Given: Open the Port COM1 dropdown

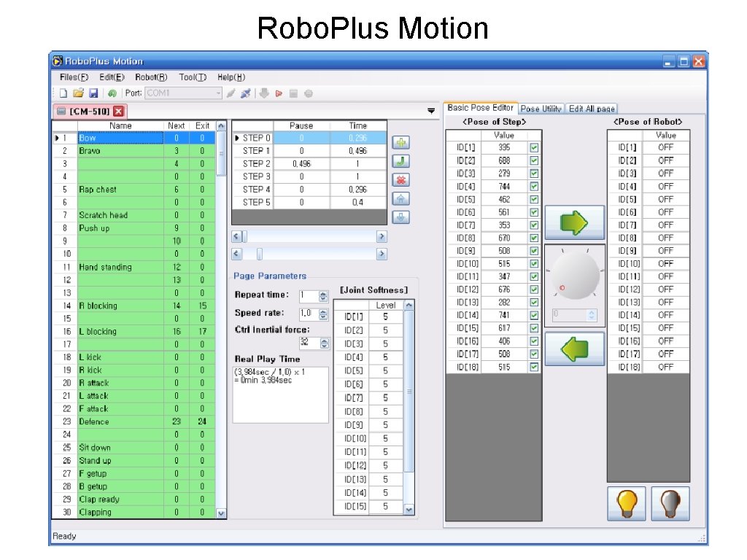Looking at the screenshot, I should (x=219, y=93).
